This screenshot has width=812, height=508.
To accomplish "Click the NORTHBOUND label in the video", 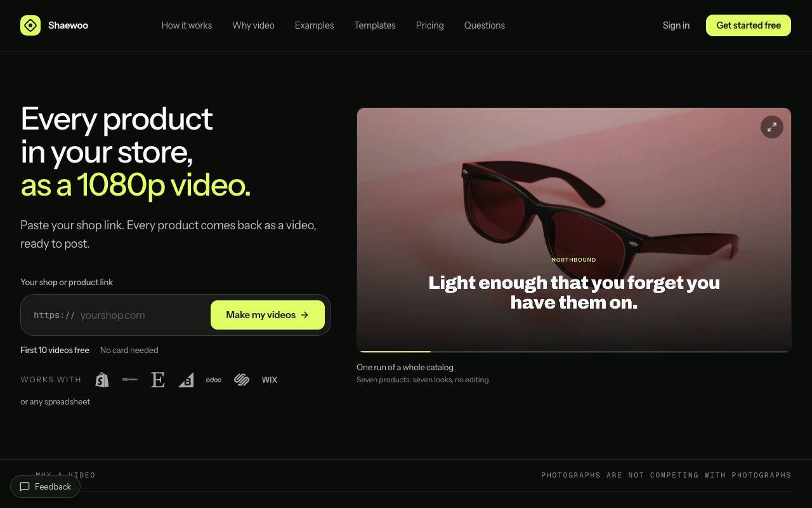I will [x=574, y=260].
